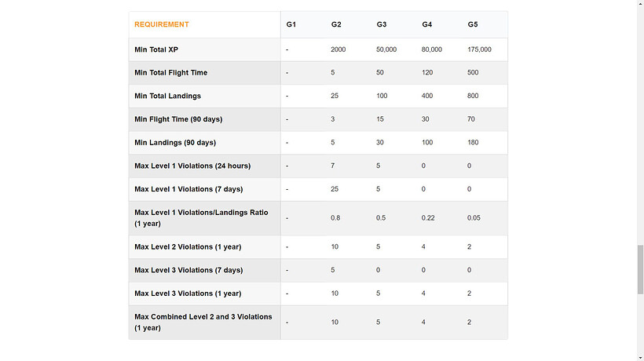Click the G5 column header

(x=472, y=24)
